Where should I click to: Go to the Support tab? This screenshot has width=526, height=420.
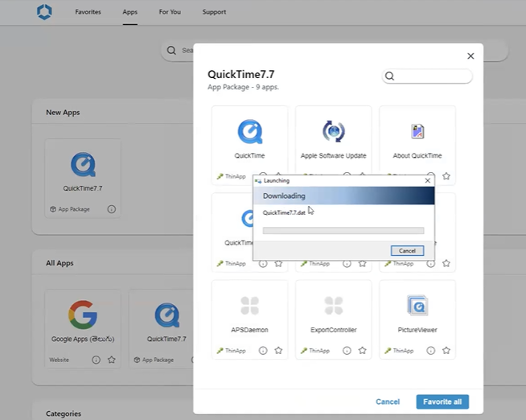214,12
